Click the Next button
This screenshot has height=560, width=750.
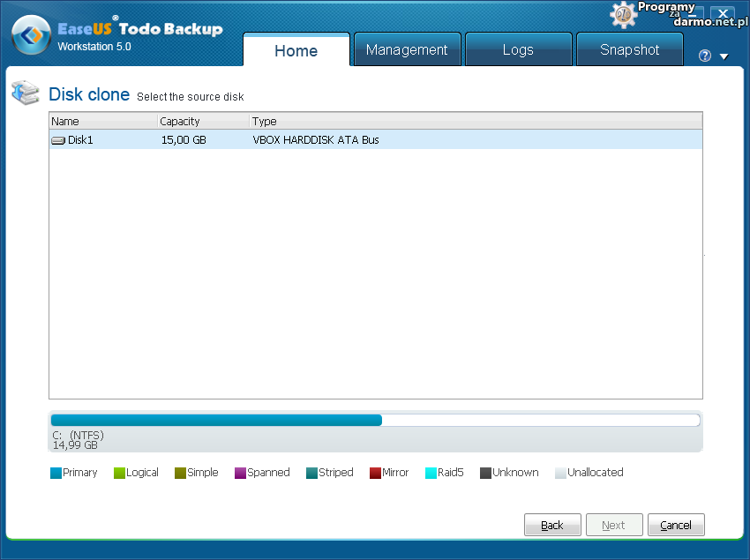[x=613, y=525]
